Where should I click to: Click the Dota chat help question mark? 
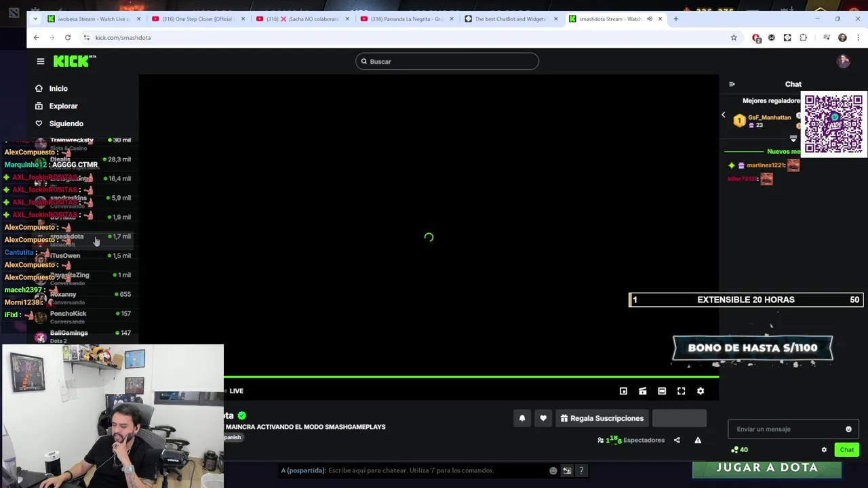581,471
